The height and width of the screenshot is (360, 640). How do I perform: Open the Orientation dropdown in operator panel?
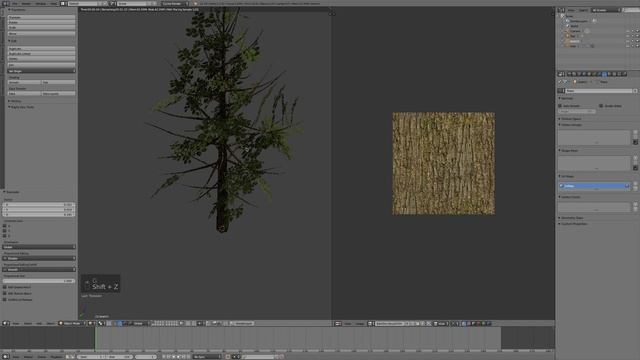39,247
